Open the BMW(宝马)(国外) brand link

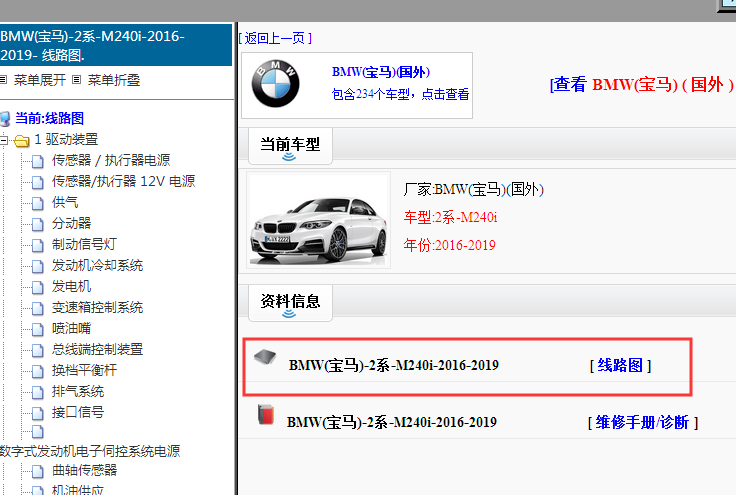click(x=381, y=72)
